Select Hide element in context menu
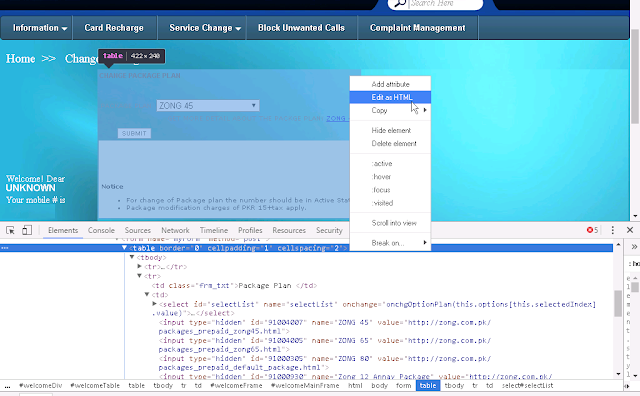The image size is (640, 396). (390, 130)
